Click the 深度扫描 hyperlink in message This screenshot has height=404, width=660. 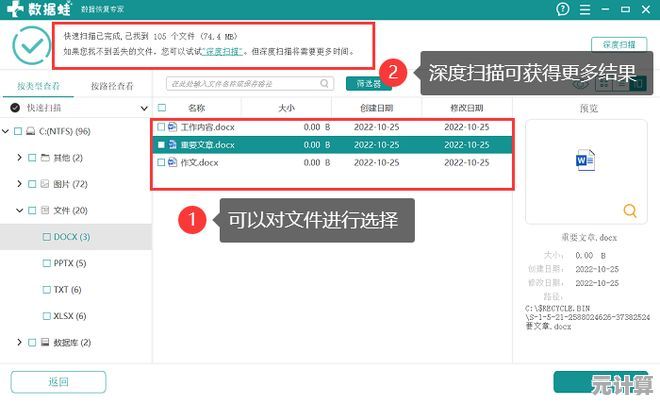coord(223,52)
